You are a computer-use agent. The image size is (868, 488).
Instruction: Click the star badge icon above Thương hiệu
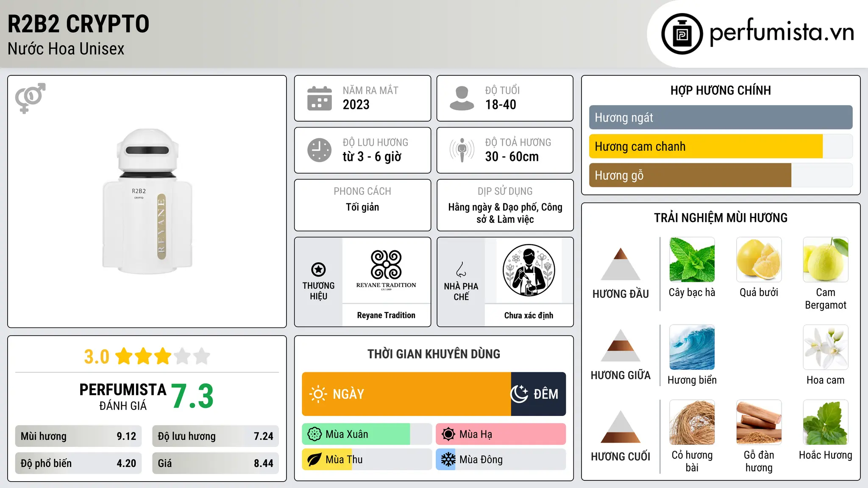[x=318, y=269]
